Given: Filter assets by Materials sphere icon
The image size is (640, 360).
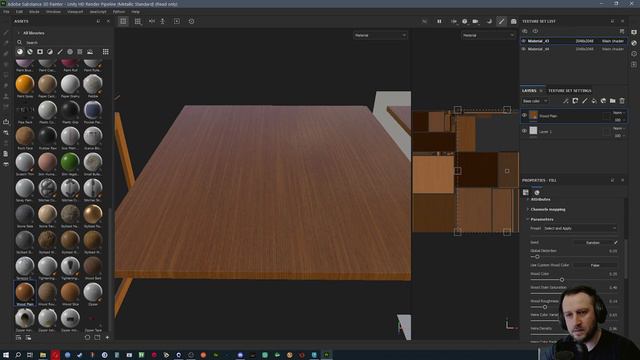Looking at the screenshot, I should [20, 52].
